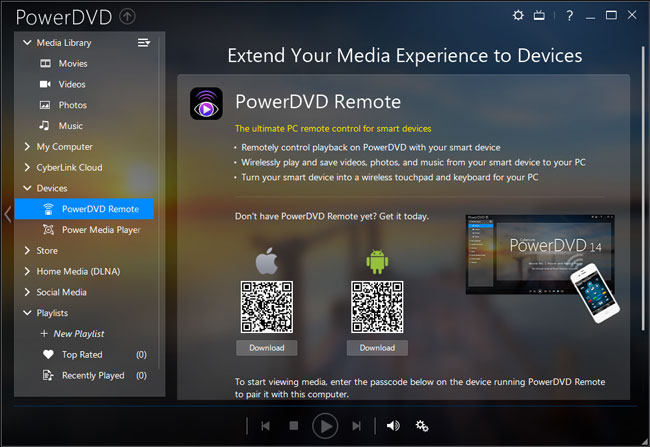
Task: Hide the sidebar with left arrow handle
Action: [7, 214]
